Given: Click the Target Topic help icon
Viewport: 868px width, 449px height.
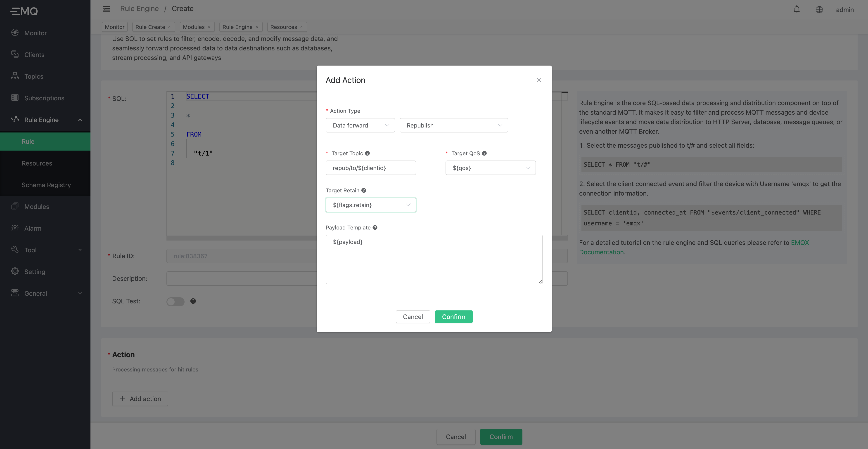Looking at the screenshot, I should click(367, 153).
